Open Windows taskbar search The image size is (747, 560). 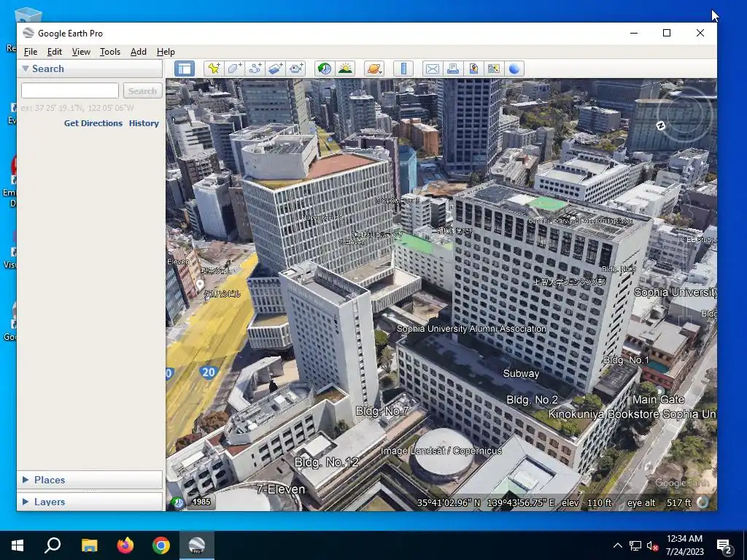53,545
